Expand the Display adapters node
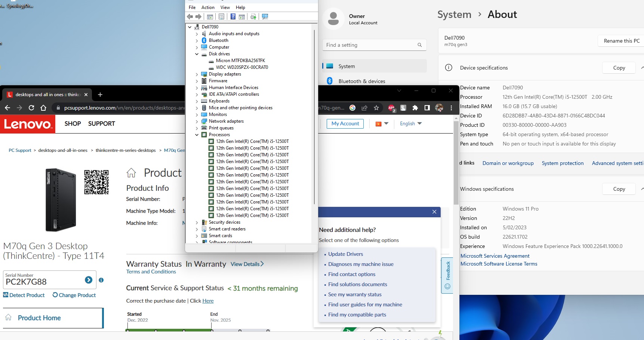644x340 pixels. click(197, 74)
